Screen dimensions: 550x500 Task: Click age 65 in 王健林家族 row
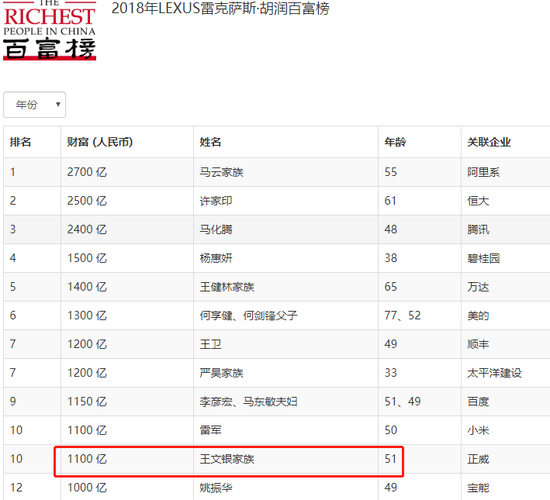coord(391,287)
